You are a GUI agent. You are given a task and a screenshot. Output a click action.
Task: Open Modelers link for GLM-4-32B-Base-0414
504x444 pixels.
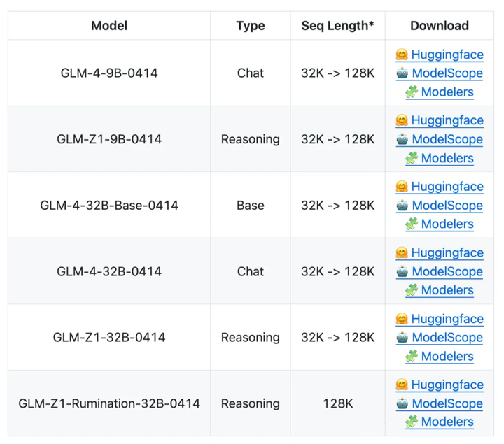click(447, 224)
